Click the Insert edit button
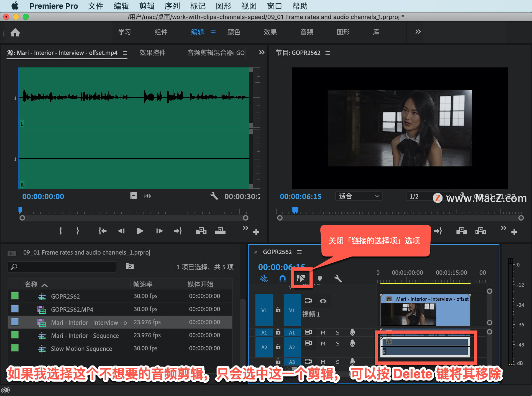The width and height of the screenshot is (532, 396). pyautogui.click(x=201, y=231)
